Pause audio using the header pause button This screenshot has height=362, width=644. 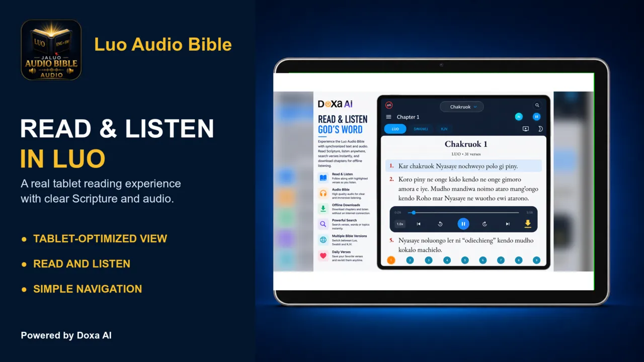tap(537, 117)
